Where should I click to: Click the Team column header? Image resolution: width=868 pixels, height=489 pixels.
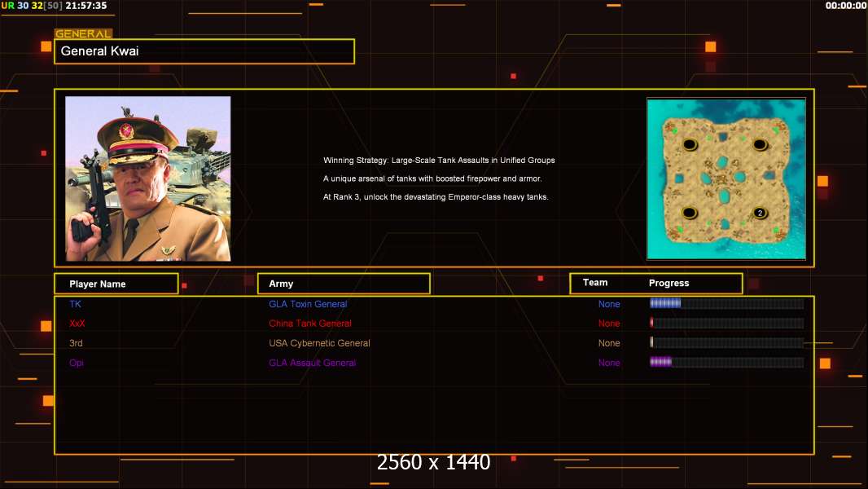(595, 283)
